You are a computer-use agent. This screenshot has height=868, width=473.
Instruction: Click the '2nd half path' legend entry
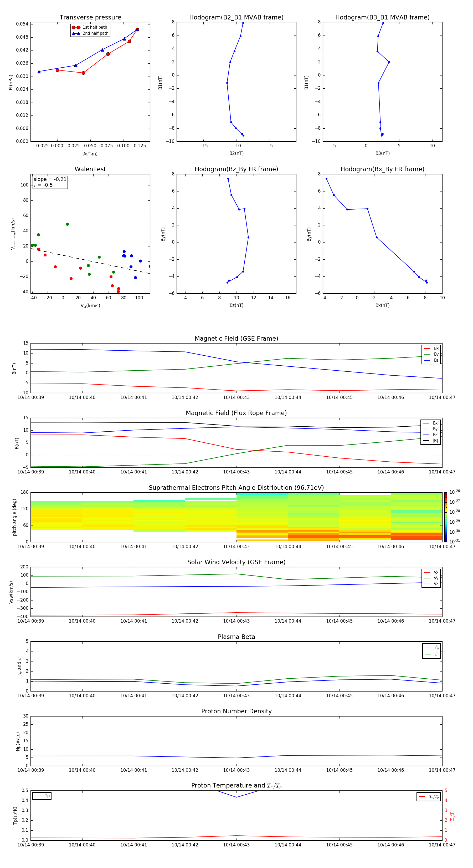click(x=90, y=33)
